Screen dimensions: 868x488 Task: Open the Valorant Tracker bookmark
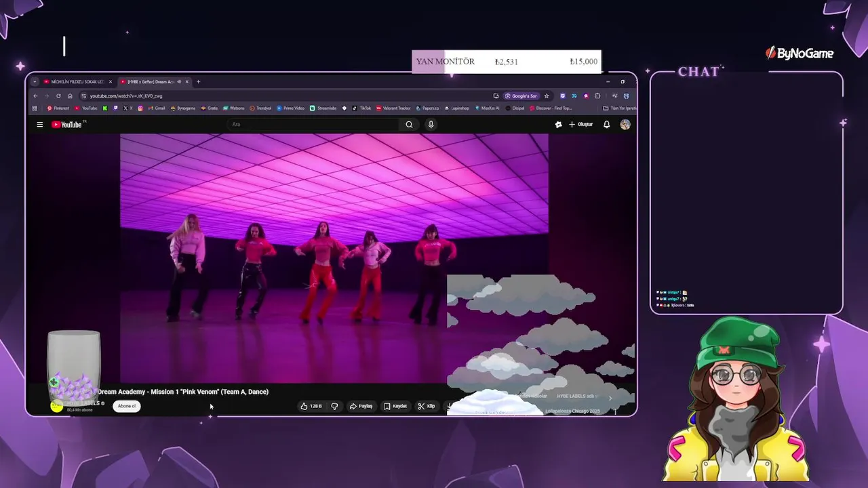[393, 108]
